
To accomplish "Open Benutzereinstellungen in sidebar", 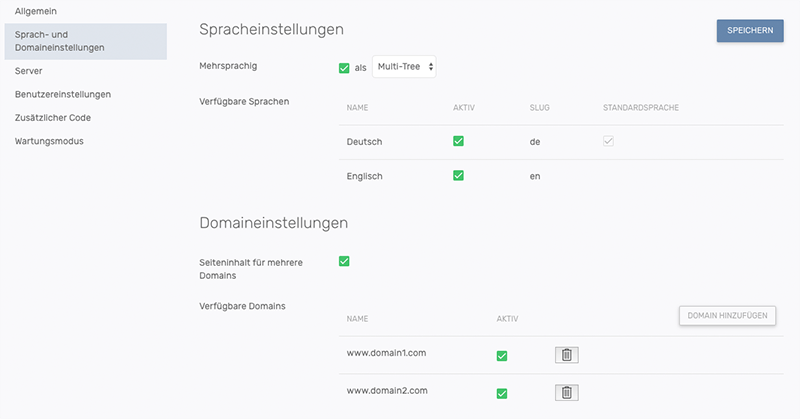I will [63, 94].
